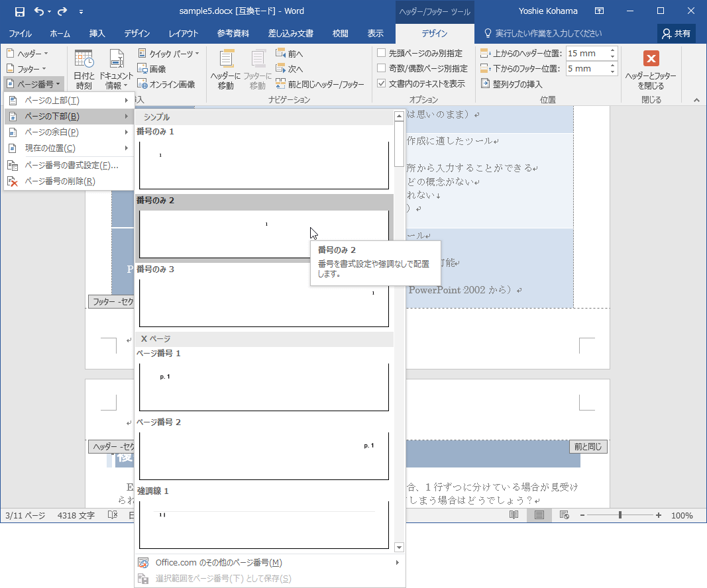Select 強調線 1 style thumbnail
This screenshot has width=707, height=588.
(x=264, y=519)
